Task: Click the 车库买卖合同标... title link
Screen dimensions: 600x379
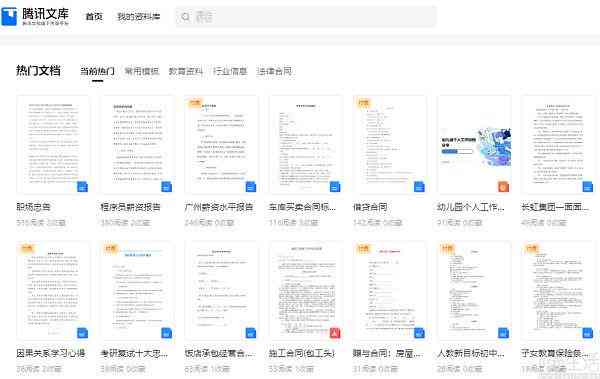Action: coord(302,207)
